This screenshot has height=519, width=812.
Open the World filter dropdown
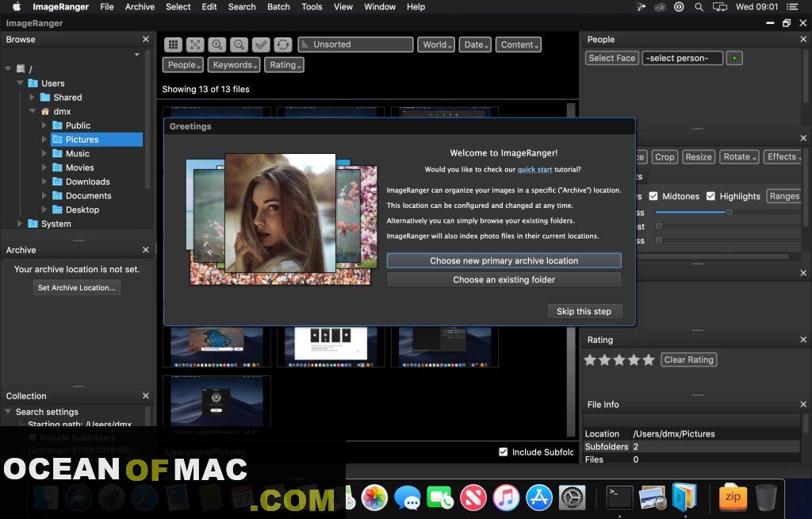(x=437, y=44)
